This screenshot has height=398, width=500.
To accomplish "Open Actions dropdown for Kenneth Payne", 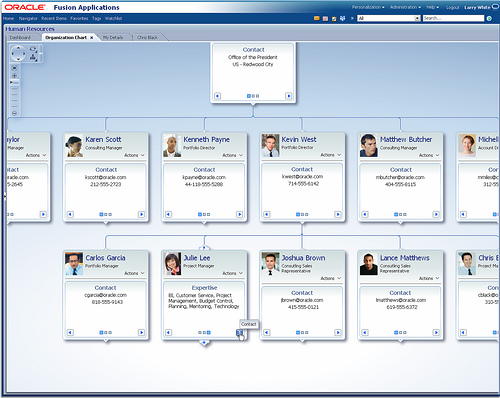I will coord(232,155).
